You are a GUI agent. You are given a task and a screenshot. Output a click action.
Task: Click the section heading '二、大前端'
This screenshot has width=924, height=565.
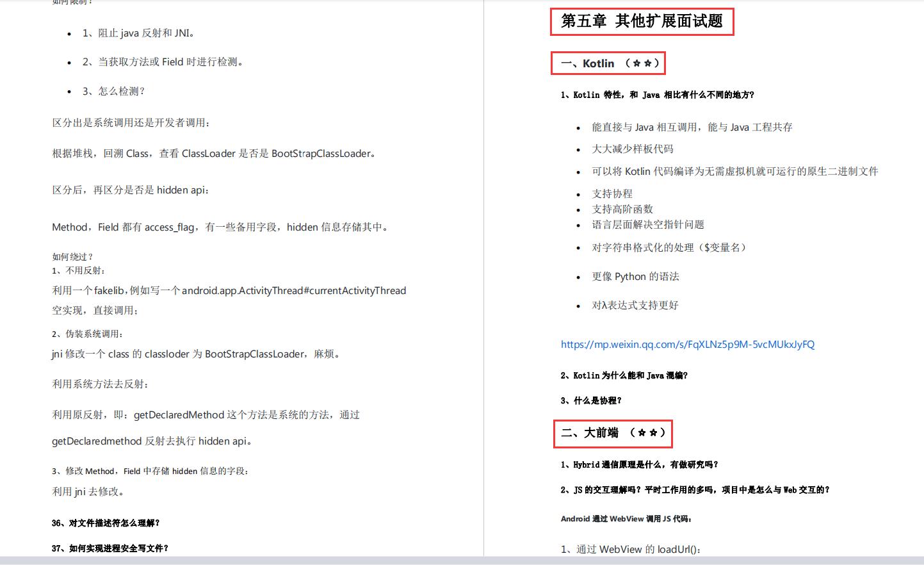pyautogui.click(x=613, y=433)
